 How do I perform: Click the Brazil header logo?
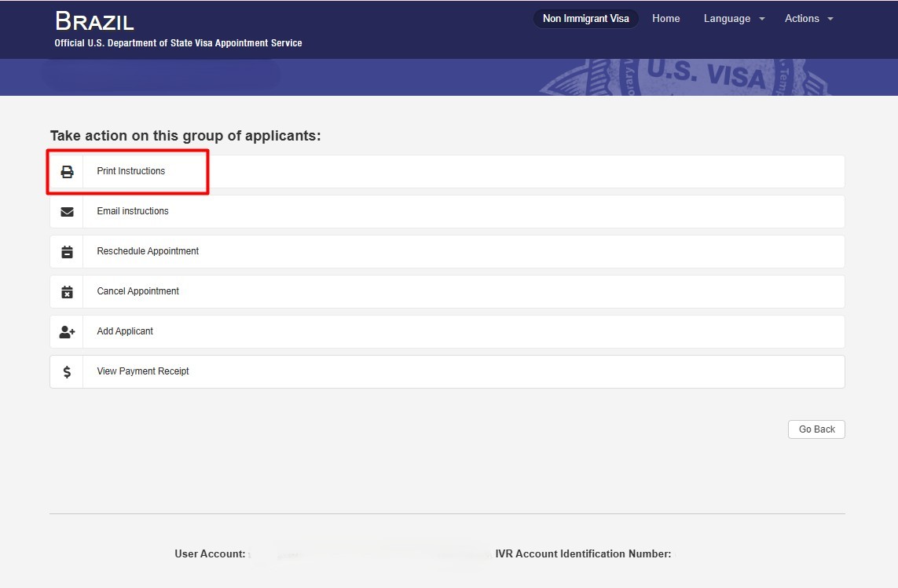[94, 21]
